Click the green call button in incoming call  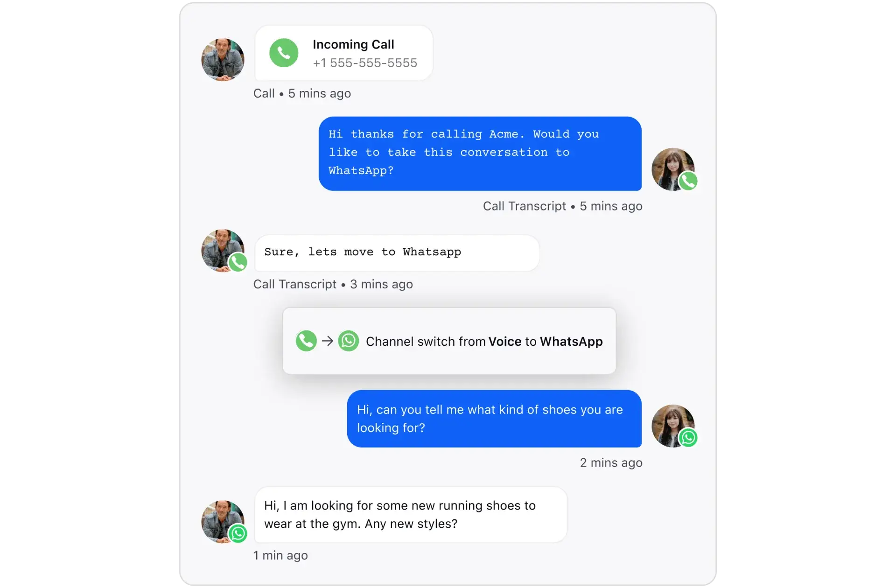point(283,53)
